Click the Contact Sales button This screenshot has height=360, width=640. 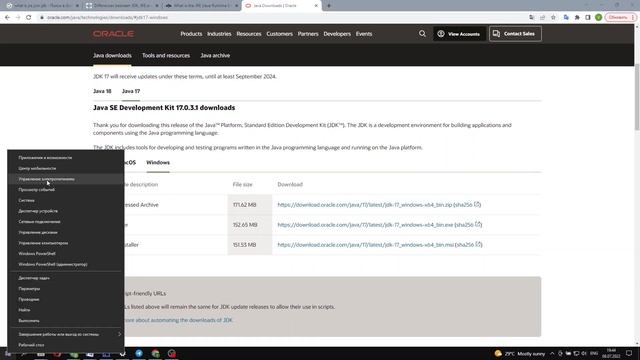(515, 34)
